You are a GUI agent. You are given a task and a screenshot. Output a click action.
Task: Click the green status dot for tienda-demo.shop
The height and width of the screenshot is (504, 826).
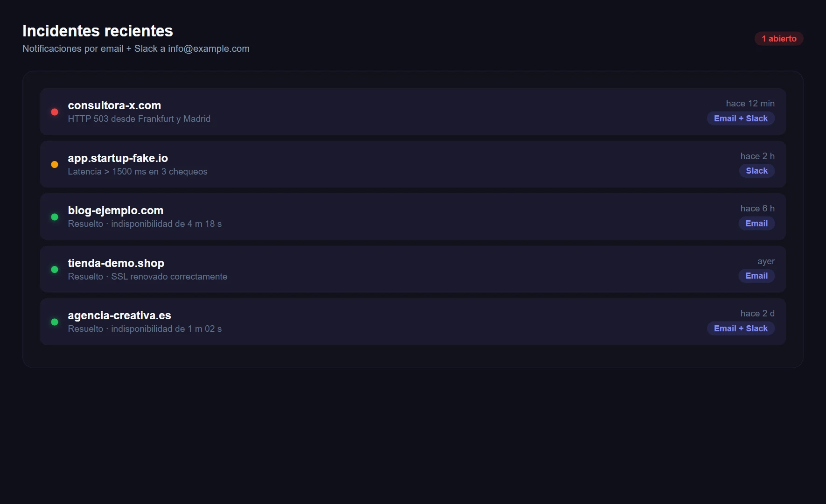(x=55, y=269)
